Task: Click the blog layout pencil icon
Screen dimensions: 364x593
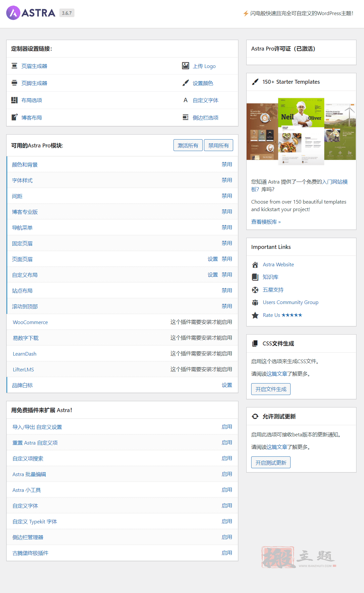Action: tap(14, 117)
